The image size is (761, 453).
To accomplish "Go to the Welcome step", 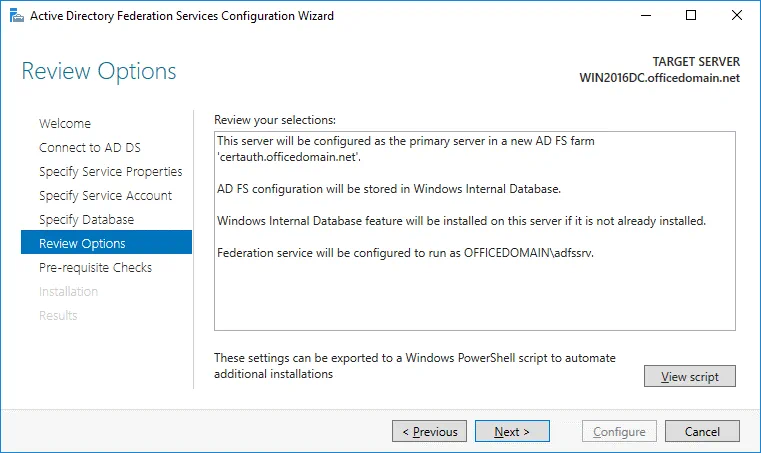I will pos(65,123).
